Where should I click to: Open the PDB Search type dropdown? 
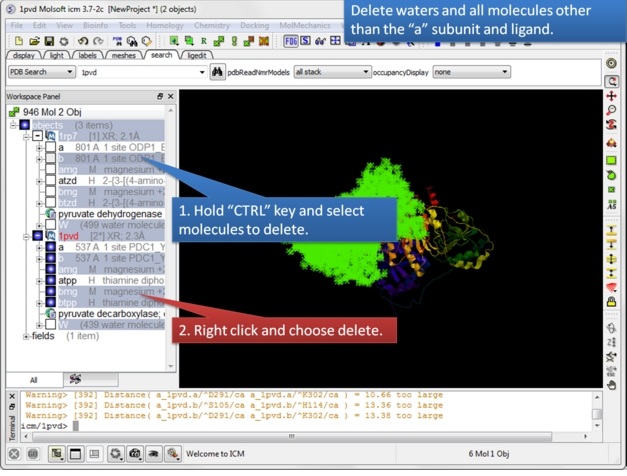point(41,72)
